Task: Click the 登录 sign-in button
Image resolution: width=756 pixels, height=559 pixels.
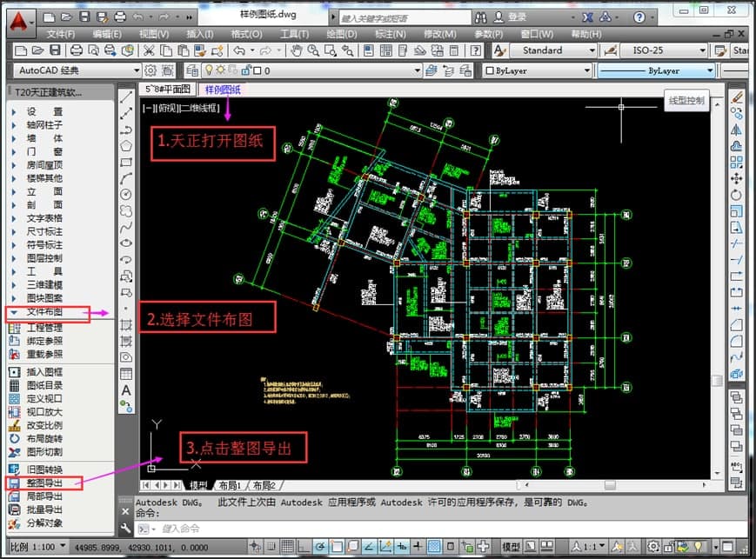Action: [x=517, y=17]
